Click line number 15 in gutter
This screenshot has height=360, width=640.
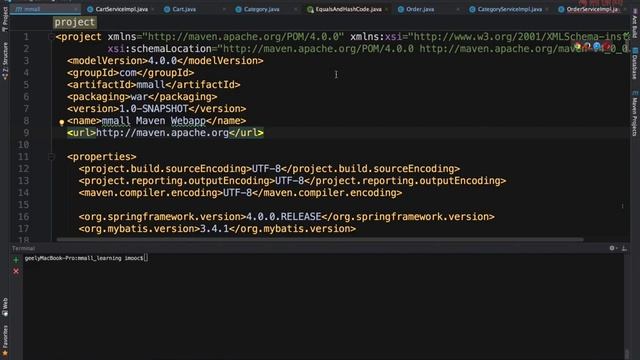[x=24, y=205]
